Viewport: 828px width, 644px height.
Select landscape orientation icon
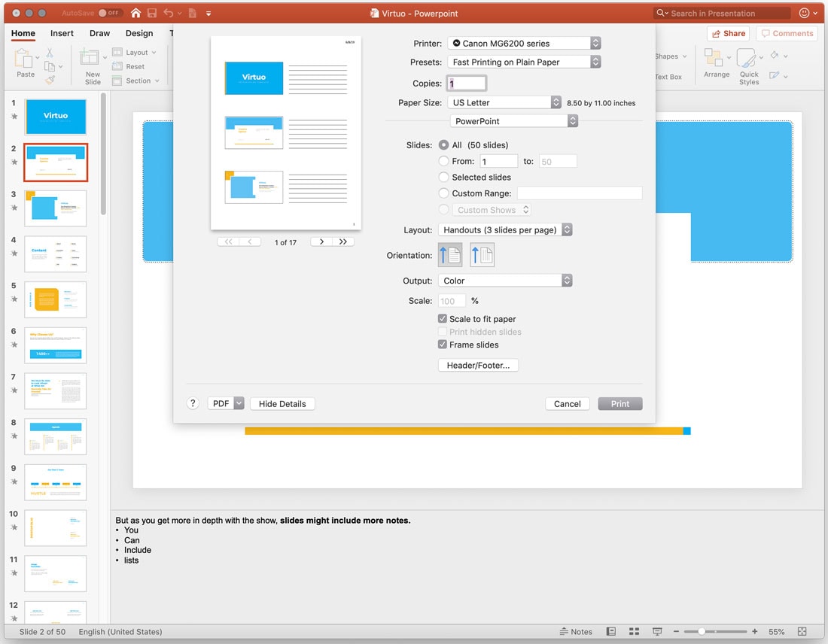click(x=482, y=255)
